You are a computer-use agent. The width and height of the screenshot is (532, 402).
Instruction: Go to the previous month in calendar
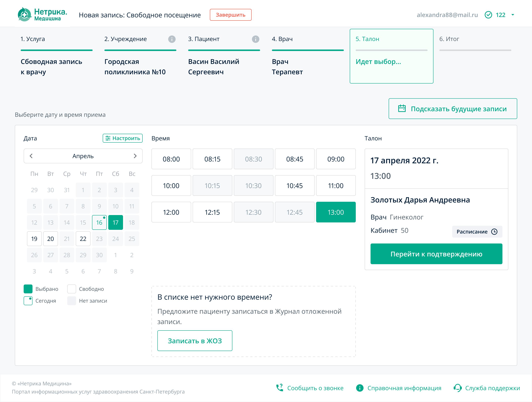31,156
